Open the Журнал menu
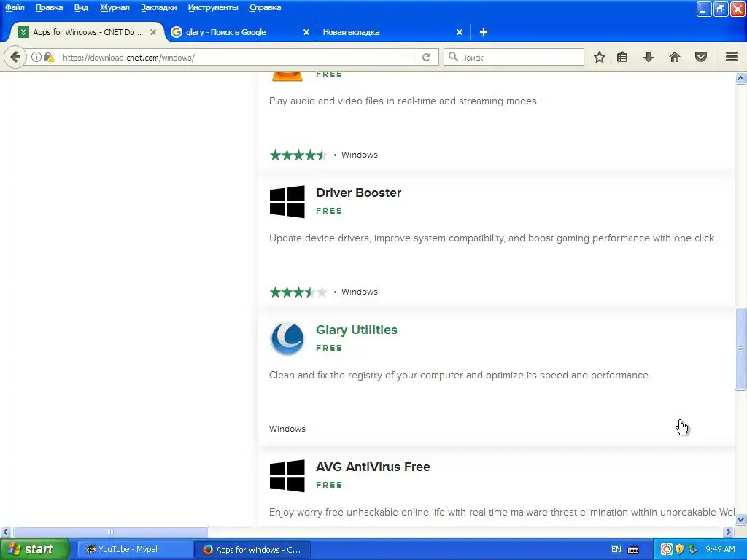This screenshot has height=560, width=747. (115, 7)
